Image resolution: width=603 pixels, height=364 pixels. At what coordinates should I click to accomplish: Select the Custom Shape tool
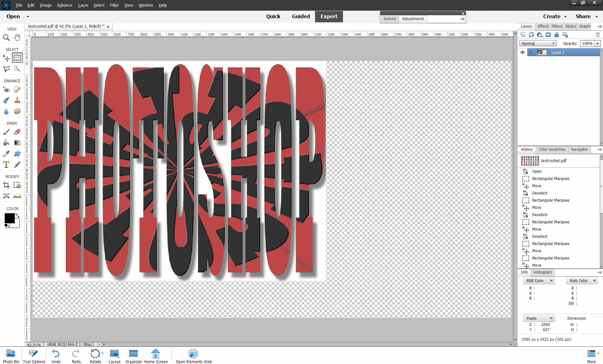coord(17,154)
